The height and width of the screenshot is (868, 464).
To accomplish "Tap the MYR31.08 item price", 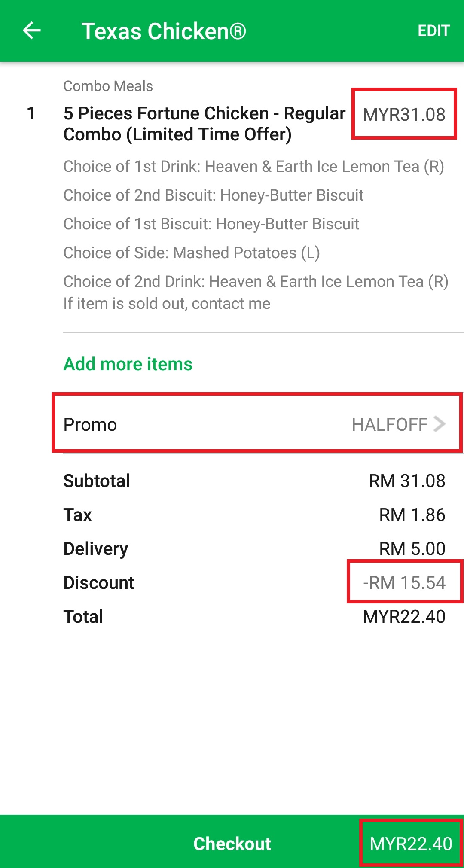I will pyautogui.click(x=404, y=115).
